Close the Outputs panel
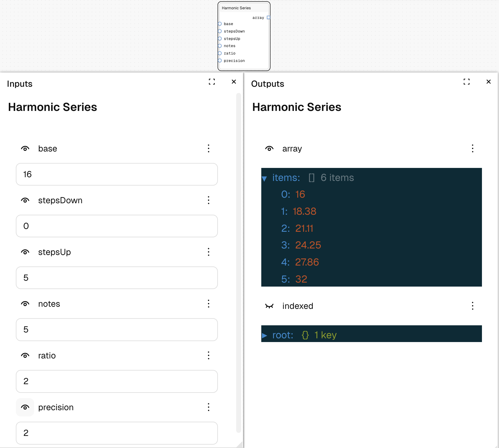The width and height of the screenshot is (499, 448). 489,82
